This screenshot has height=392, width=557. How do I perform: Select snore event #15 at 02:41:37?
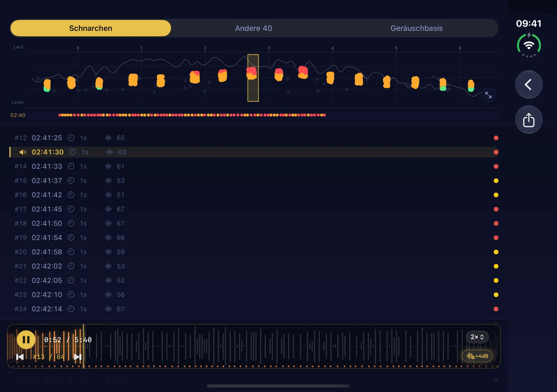click(254, 181)
